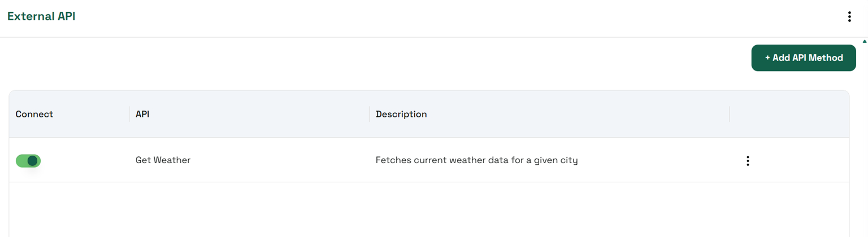Click divider right of the Description column header
This screenshot has height=237, width=868.
(730, 114)
